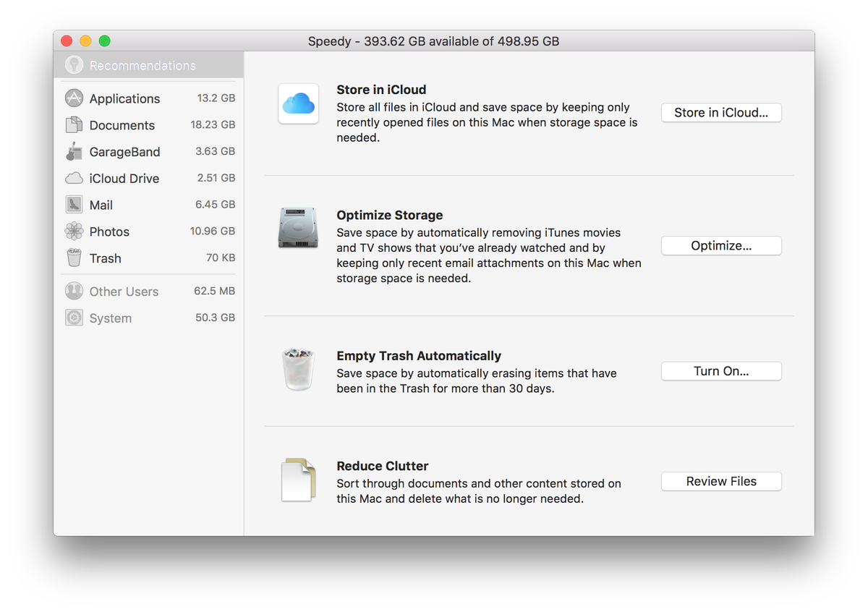Click the Documents sidebar icon
Viewport: 868px width, 612px height.
74,125
